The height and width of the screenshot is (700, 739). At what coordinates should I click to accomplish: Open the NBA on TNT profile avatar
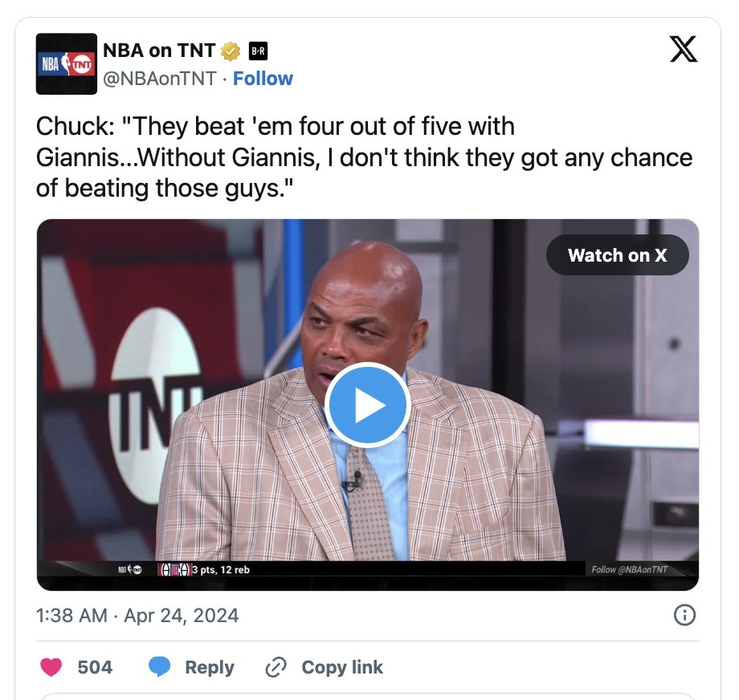click(67, 64)
